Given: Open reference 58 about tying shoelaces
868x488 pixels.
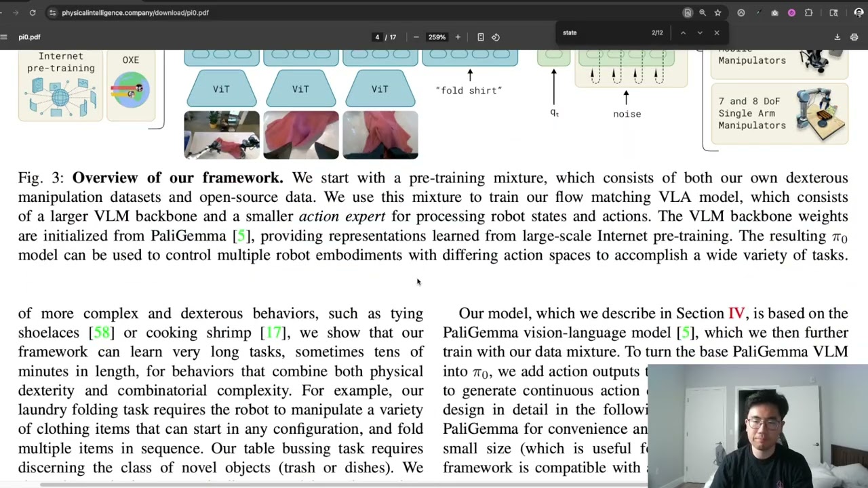Looking at the screenshot, I should (101, 333).
